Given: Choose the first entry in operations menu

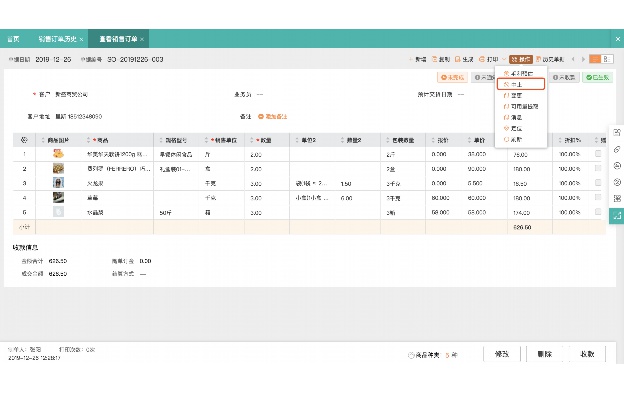Looking at the screenshot, I should [521, 74].
